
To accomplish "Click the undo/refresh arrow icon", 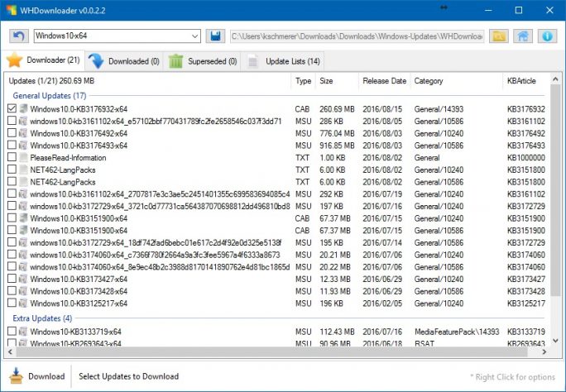I will click(x=19, y=36).
